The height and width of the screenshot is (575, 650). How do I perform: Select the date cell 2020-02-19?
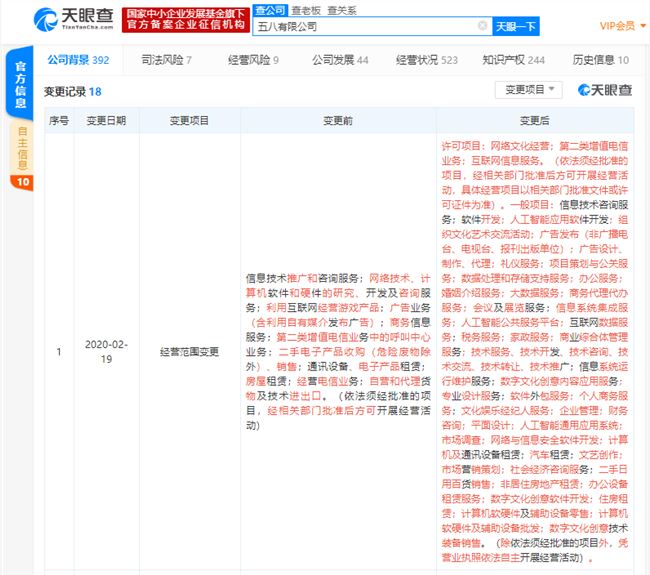106,352
